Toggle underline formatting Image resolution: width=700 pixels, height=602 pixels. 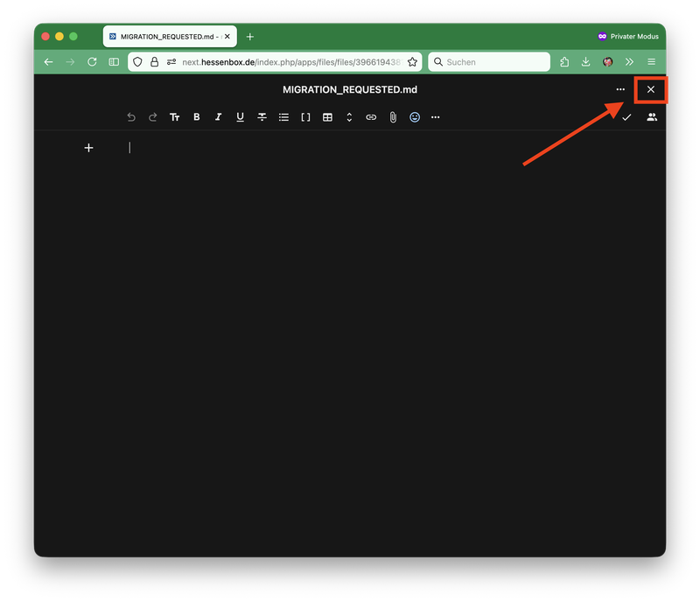click(x=240, y=117)
